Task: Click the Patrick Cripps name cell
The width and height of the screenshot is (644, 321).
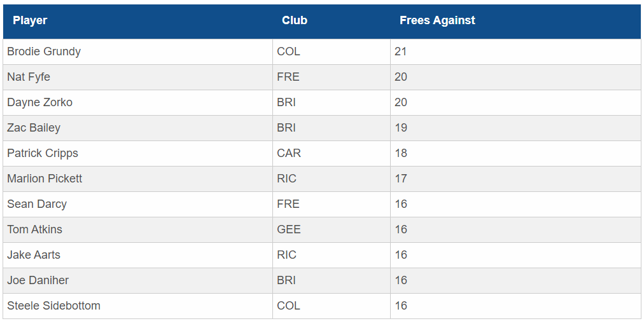Action: point(137,154)
